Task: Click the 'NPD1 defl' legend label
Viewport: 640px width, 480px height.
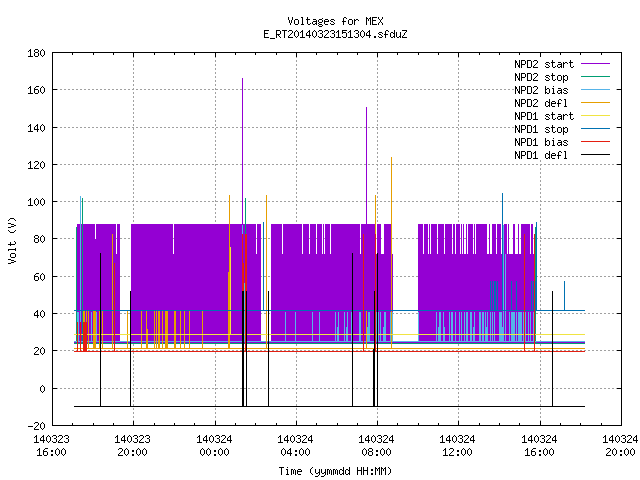Action: click(x=541, y=155)
